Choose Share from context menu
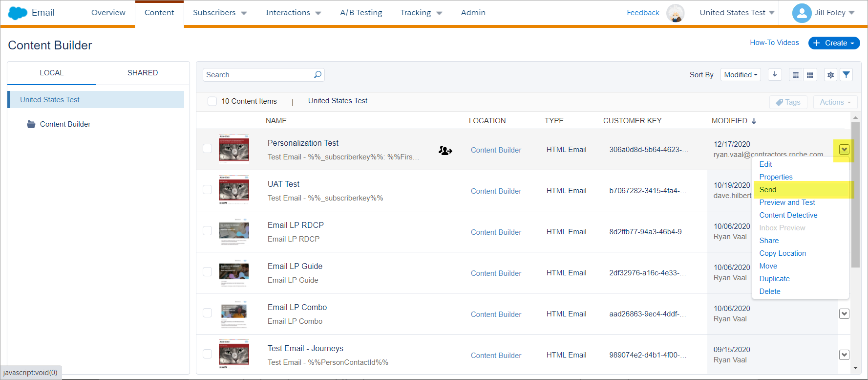The height and width of the screenshot is (380, 868). (x=769, y=241)
